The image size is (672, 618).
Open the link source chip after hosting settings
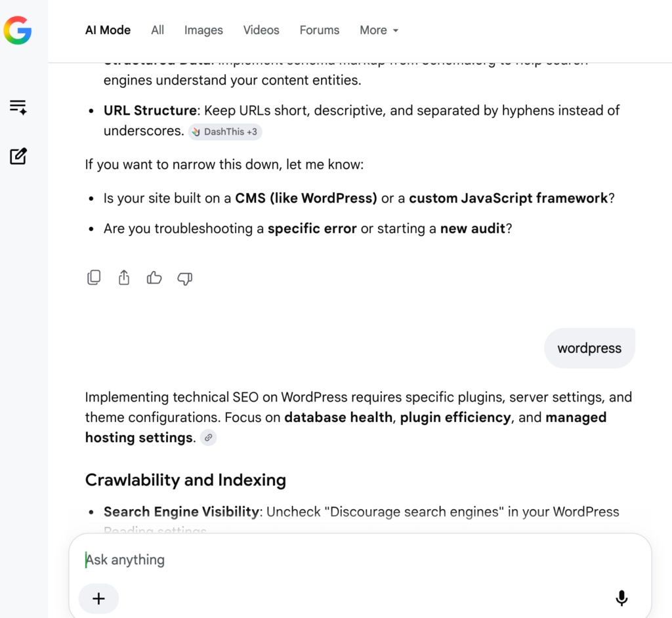[208, 438]
